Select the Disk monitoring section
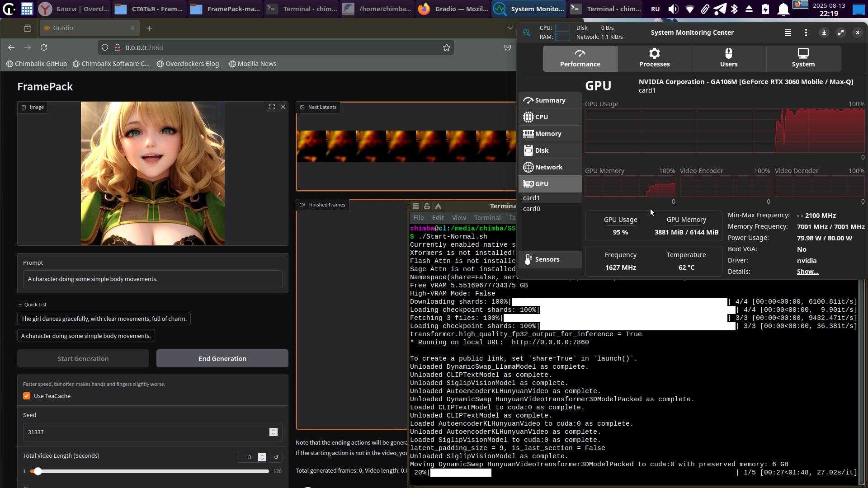 (x=541, y=150)
